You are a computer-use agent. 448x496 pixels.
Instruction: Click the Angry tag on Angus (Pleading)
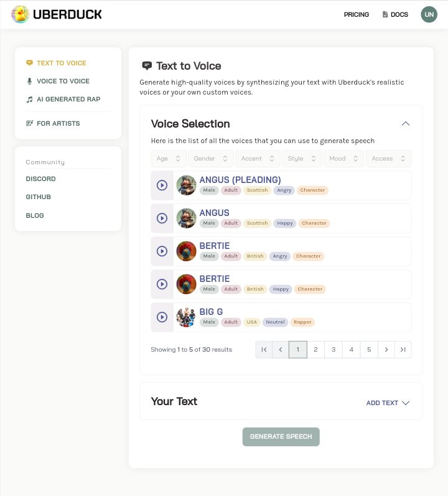pyautogui.click(x=284, y=190)
